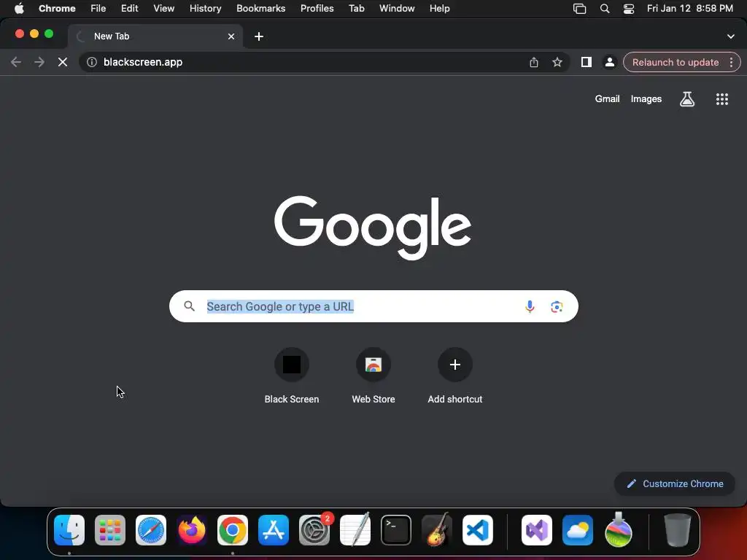Search by image with Google Lens

(557, 306)
